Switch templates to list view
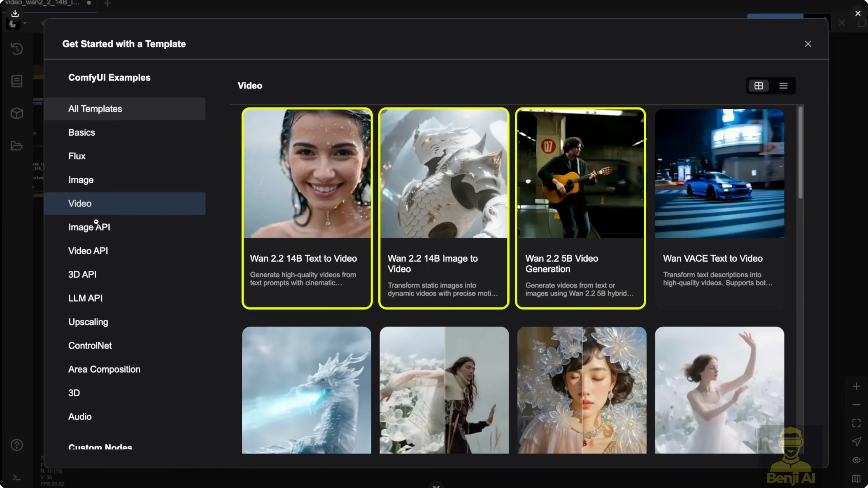This screenshot has height=488, width=868. click(783, 86)
